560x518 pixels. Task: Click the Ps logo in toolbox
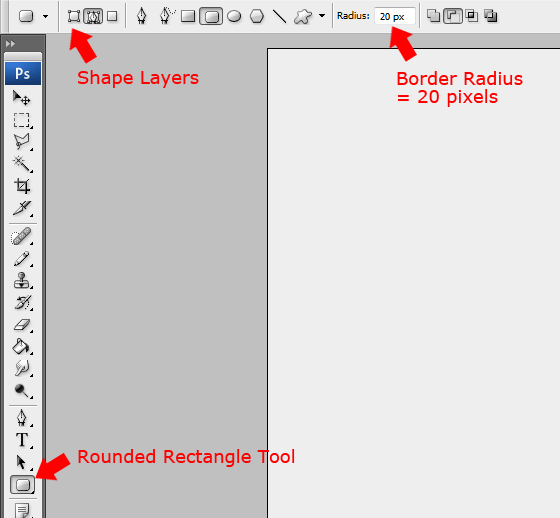pyautogui.click(x=23, y=74)
